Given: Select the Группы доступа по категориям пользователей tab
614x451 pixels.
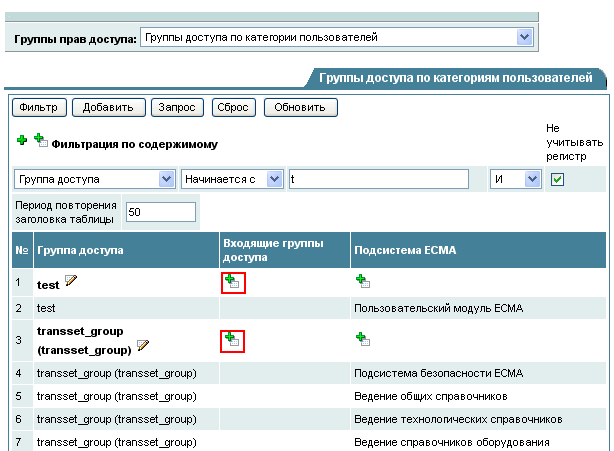Looking at the screenshot, I should 455,78.
